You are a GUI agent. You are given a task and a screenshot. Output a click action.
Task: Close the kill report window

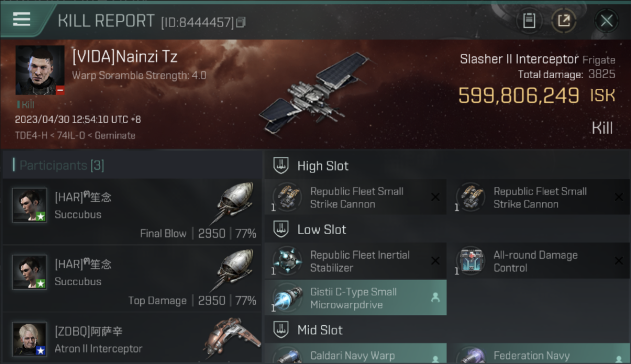(606, 20)
